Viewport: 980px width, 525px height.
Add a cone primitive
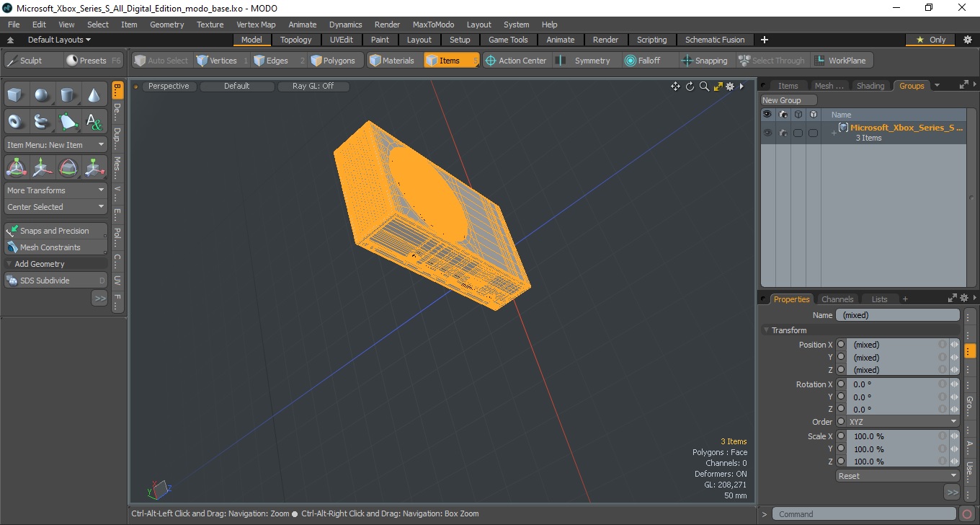pyautogui.click(x=94, y=94)
